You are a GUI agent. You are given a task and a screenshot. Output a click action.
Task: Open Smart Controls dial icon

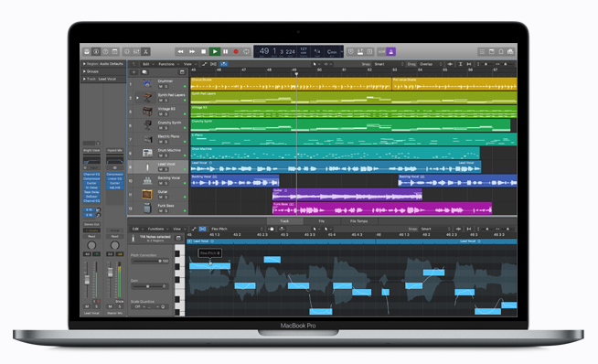pyautogui.click(x=127, y=51)
